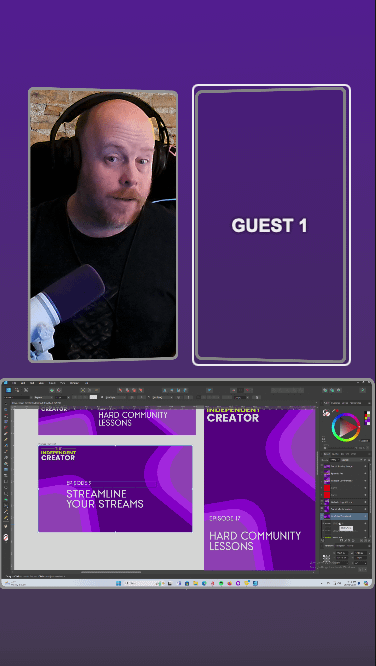Screen dimensions: 376x666
Task: Click the Transform panel anchor point selector
Action: click(326, 559)
